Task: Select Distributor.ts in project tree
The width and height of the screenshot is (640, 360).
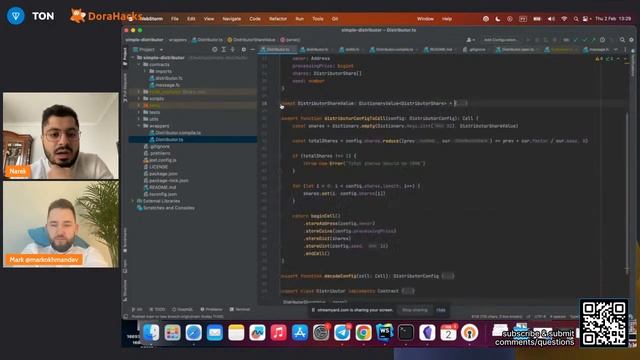Action: (x=166, y=140)
